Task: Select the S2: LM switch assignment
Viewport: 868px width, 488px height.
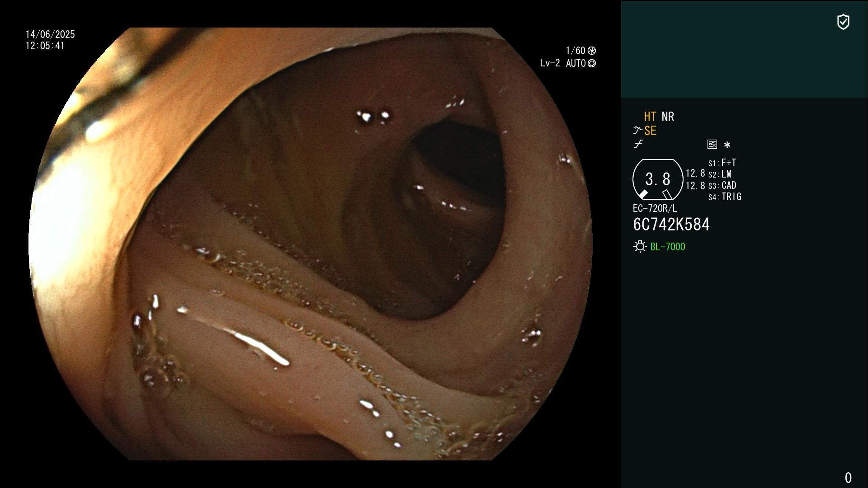Action: (720, 174)
